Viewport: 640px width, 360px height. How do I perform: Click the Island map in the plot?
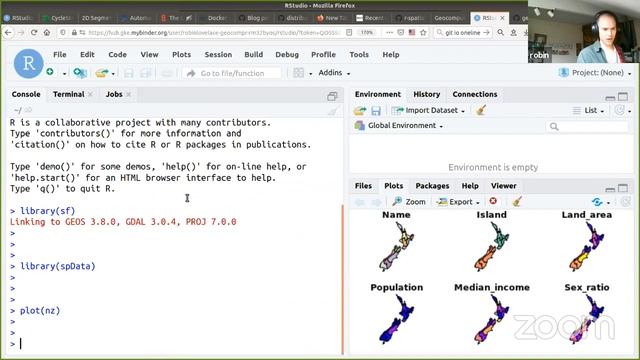click(491, 247)
